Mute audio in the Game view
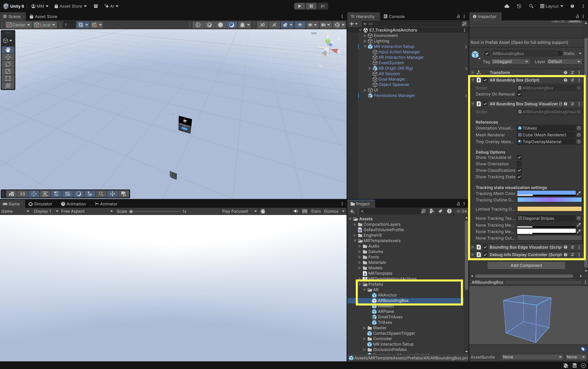 tap(296, 211)
